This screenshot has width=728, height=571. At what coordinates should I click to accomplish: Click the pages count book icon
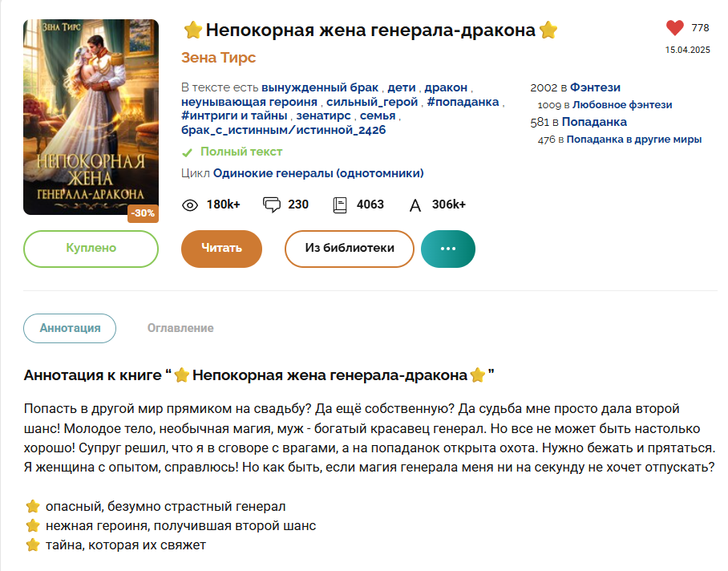340,205
